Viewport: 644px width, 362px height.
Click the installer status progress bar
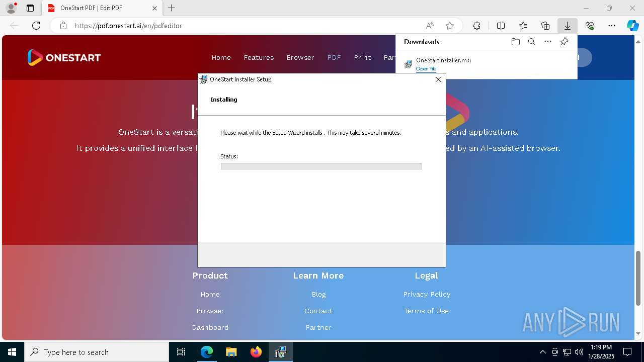321,166
